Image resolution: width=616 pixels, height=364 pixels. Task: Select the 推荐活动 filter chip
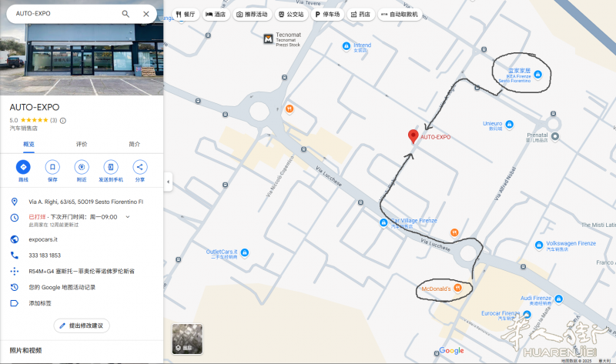click(x=252, y=15)
